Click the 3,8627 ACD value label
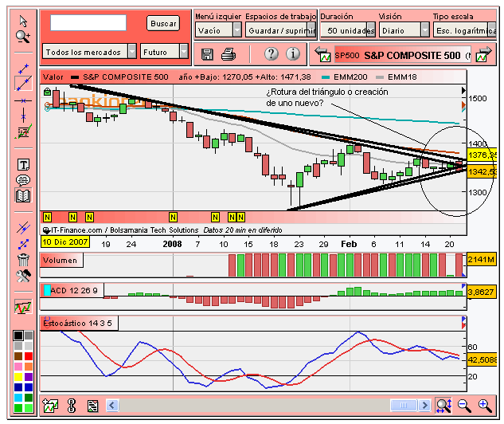The width and height of the screenshot is (504, 424). (481, 292)
